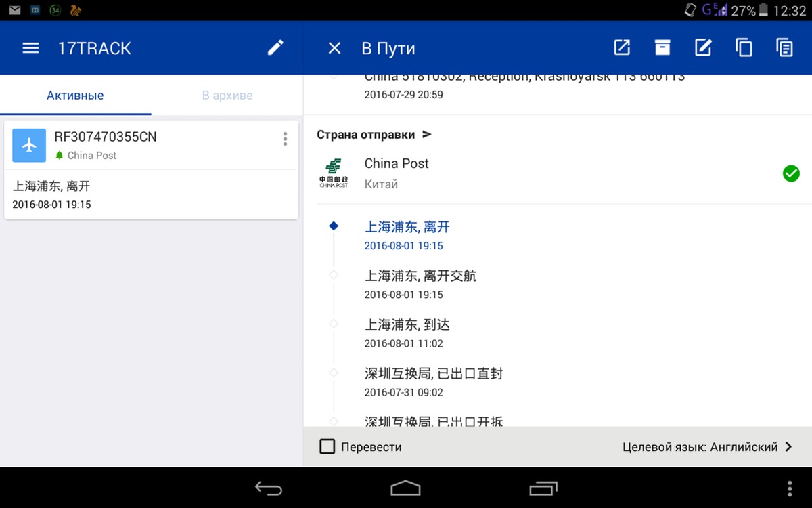Viewport: 812px width, 508px height.
Task: Open tracking in external browser icon
Action: (x=622, y=47)
